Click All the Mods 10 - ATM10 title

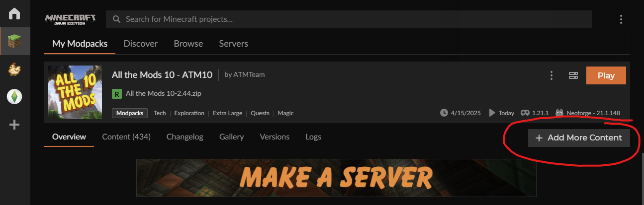[162, 75]
